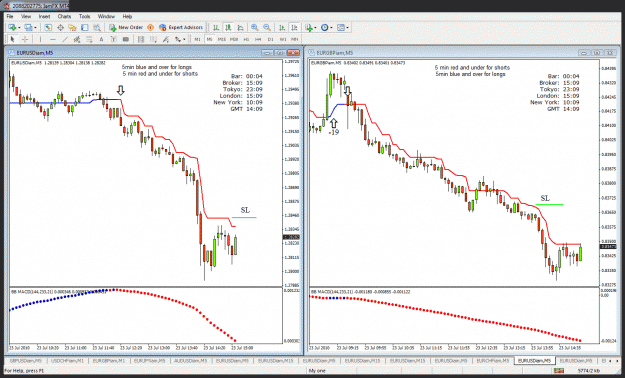Screen dimensions: 625x378
Task: Switch timeframe to H1
Action: coord(246,39)
